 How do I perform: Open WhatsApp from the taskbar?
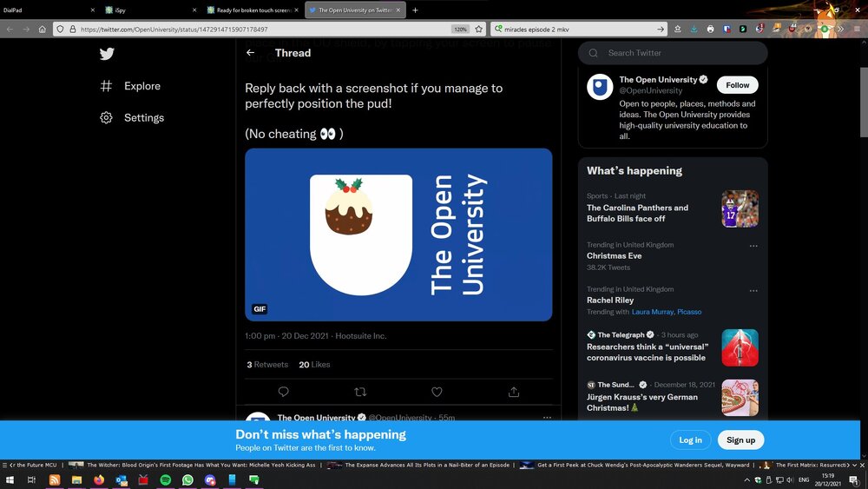pyautogui.click(x=187, y=479)
